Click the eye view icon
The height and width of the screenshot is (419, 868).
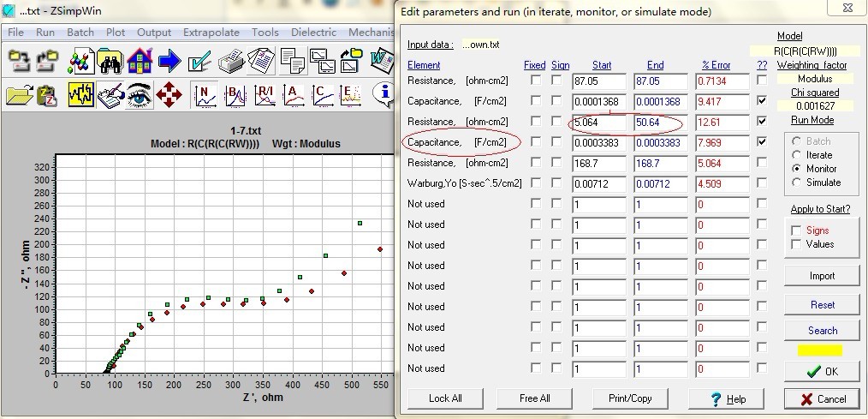coord(140,95)
